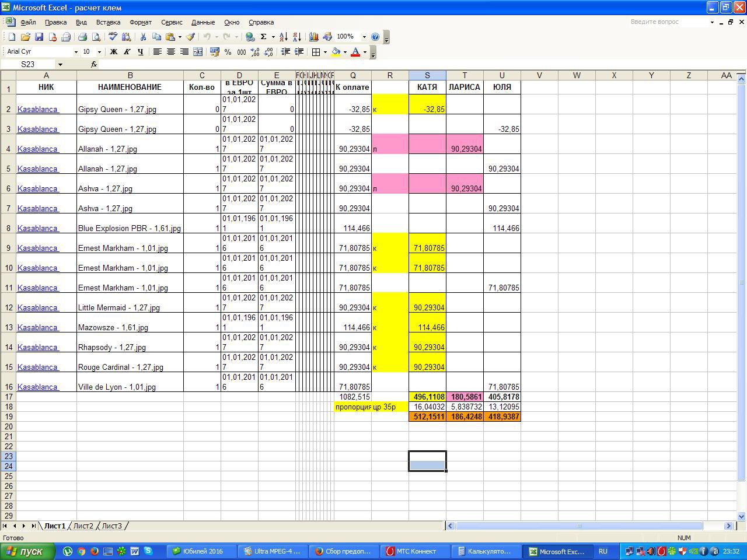747x560 pixels.
Task: Toggle bold (Ж) formatting
Action: (x=114, y=52)
